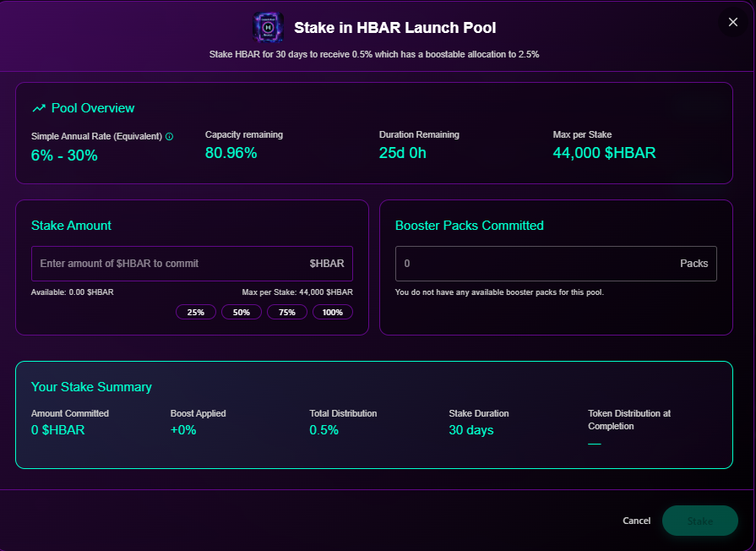
Task: Select the 50% stake amount button
Action: 242,312
